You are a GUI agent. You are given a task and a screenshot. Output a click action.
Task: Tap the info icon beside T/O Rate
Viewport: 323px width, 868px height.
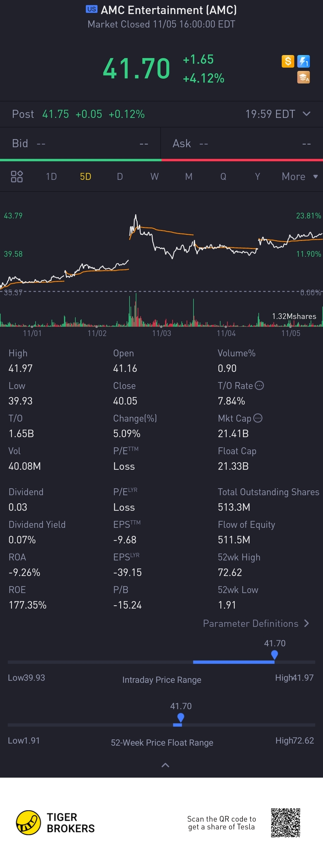coord(259,385)
